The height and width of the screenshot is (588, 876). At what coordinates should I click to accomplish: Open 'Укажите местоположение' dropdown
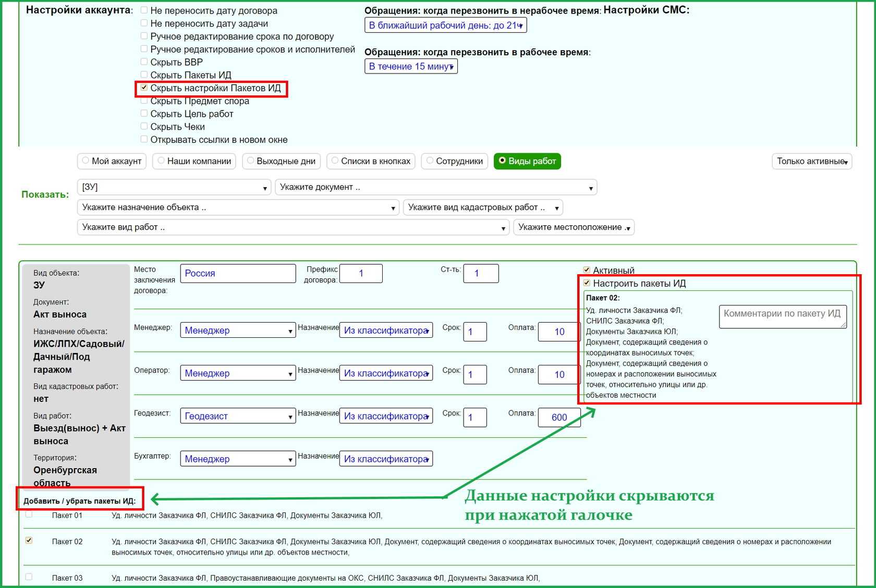[x=574, y=227]
